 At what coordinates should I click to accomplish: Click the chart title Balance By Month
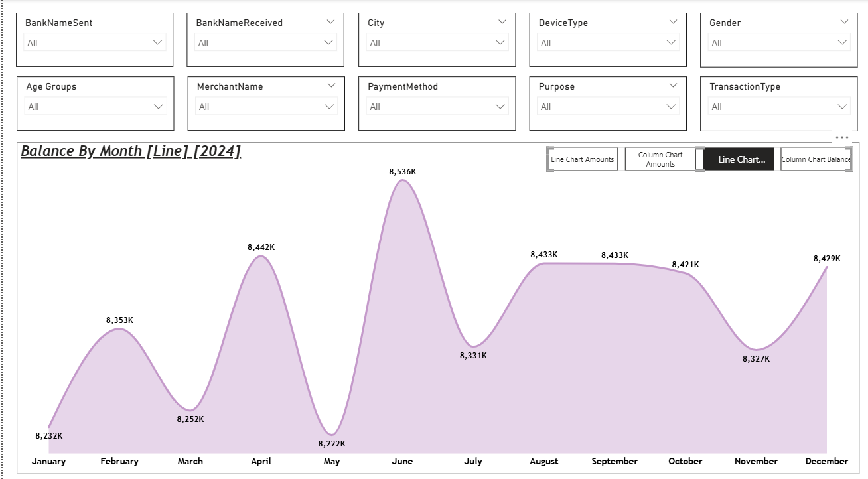[x=131, y=151]
